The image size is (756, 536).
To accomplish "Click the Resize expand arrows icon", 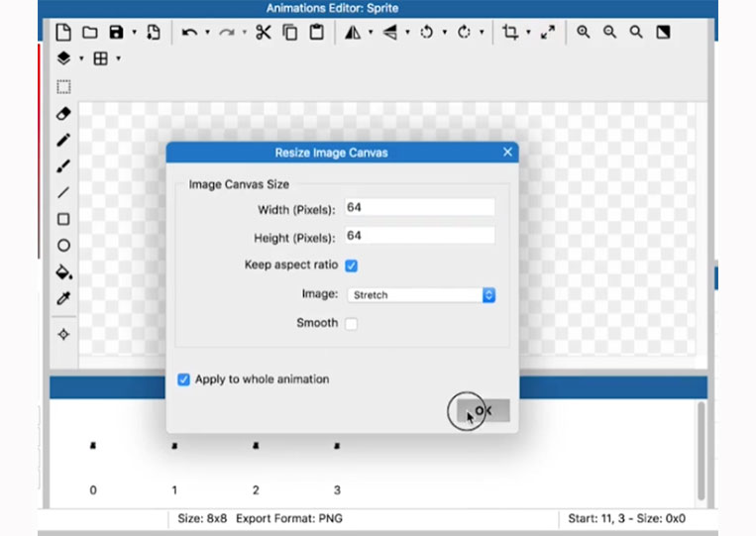I will coord(548,33).
